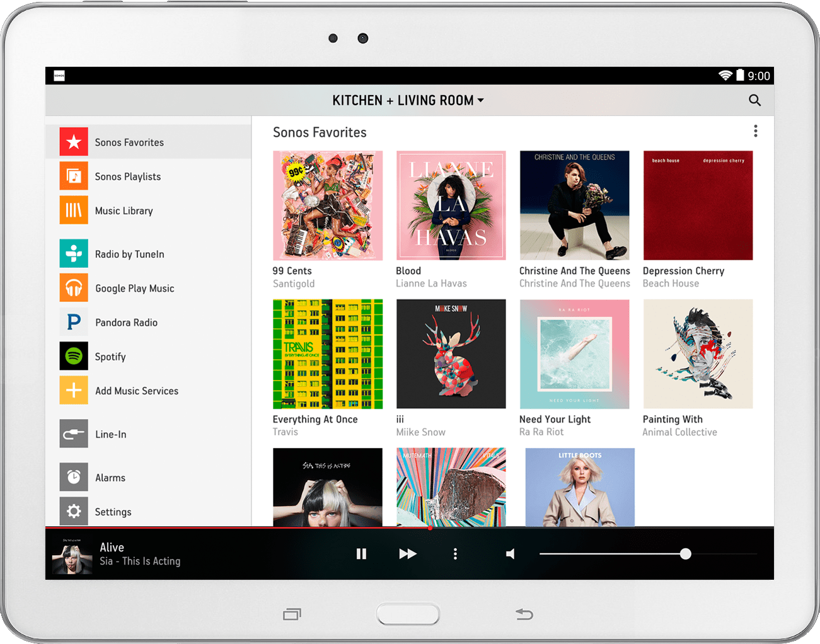This screenshot has height=644, width=820.
Task: Open the Depression Cherry album cover
Action: 698,205
